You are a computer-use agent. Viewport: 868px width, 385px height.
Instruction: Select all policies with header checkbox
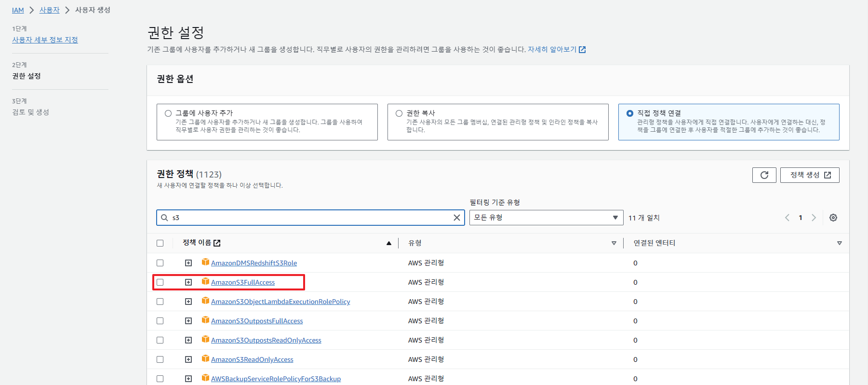(x=160, y=243)
